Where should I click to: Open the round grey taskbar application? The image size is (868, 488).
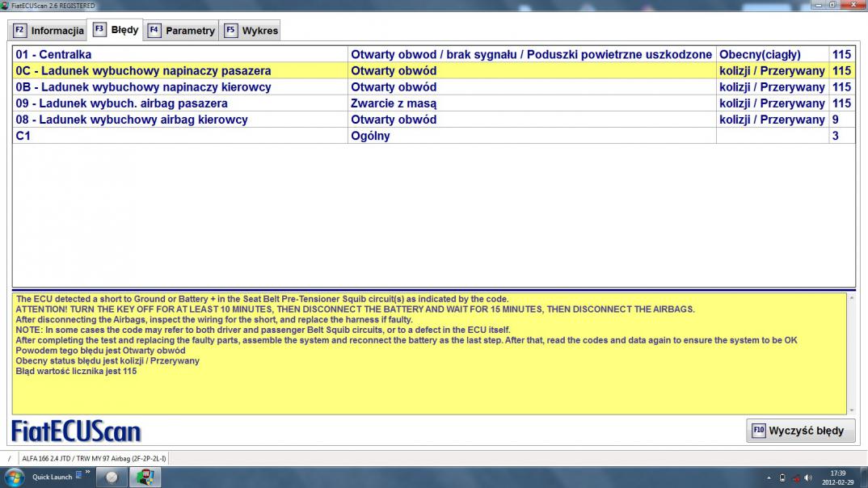(x=112, y=477)
